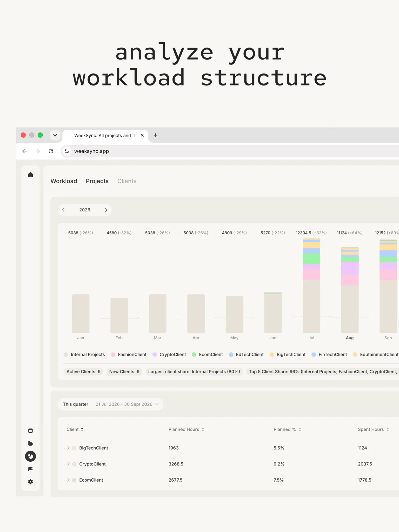Toggle BigTechClient in chart legend
399x532 pixels.
[288, 355]
